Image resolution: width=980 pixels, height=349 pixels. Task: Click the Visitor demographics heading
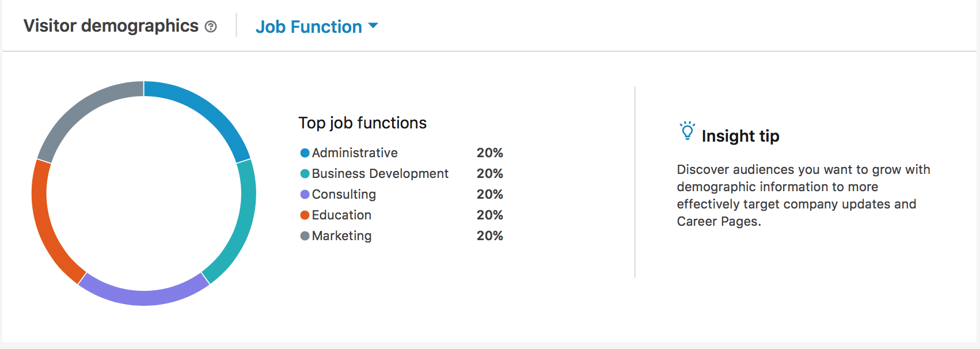tap(111, 26)
